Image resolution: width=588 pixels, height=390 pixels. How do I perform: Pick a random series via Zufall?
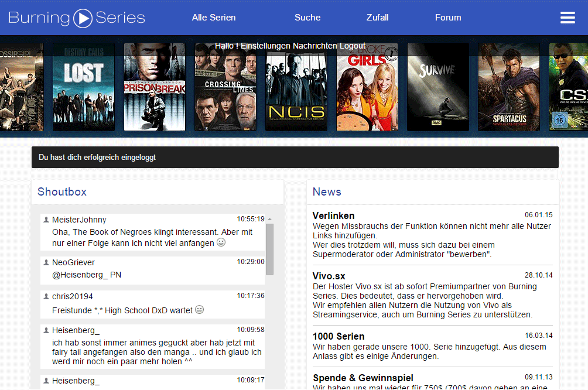377,18
